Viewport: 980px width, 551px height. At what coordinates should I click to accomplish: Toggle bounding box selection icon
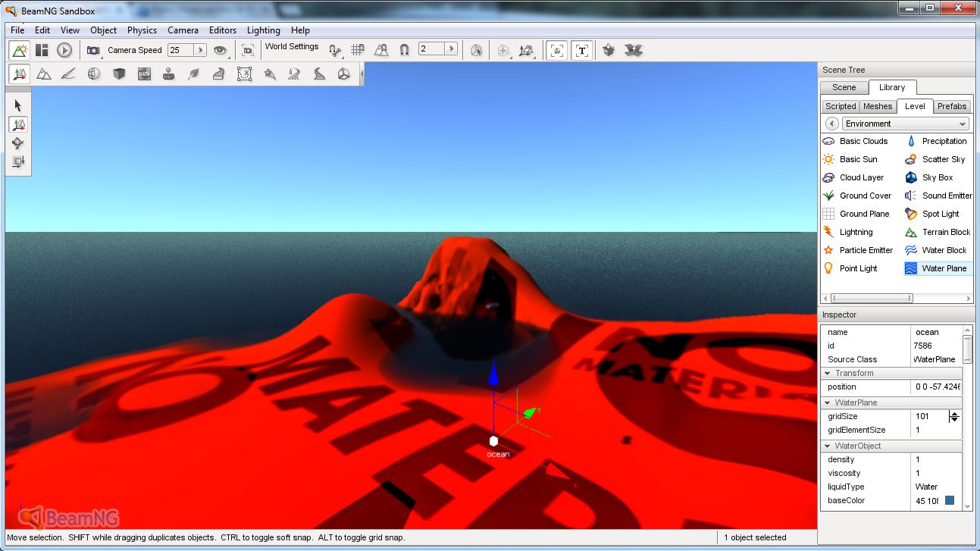(476, 50)
